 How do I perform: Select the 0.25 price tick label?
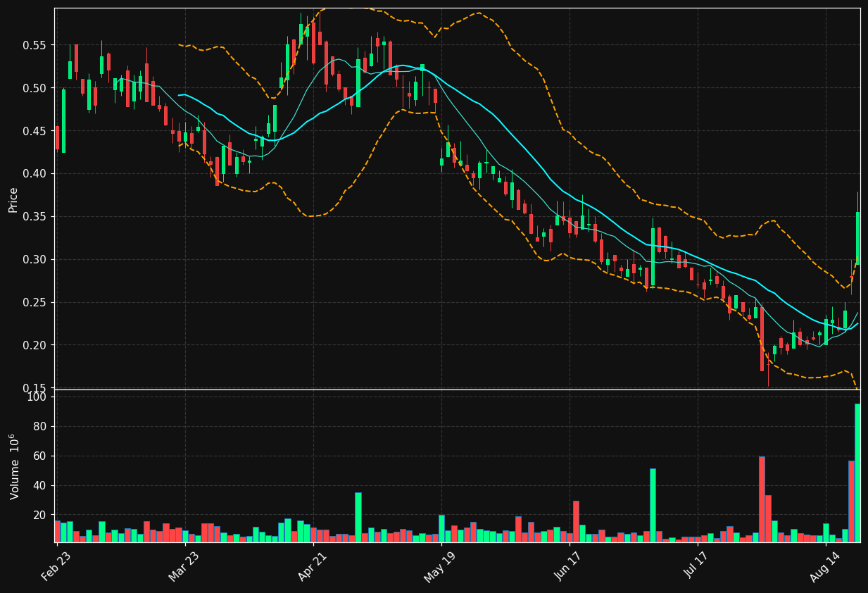pos(34,303)
